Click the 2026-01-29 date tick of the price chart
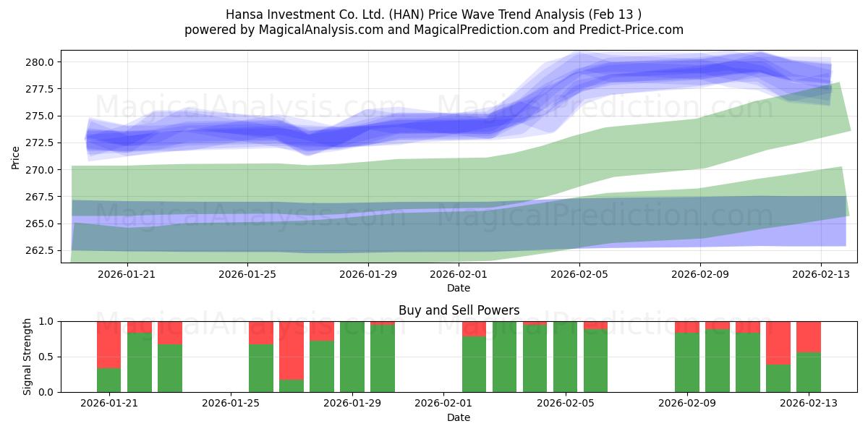This screenshot has height=434, width=868. click(368, 274)
